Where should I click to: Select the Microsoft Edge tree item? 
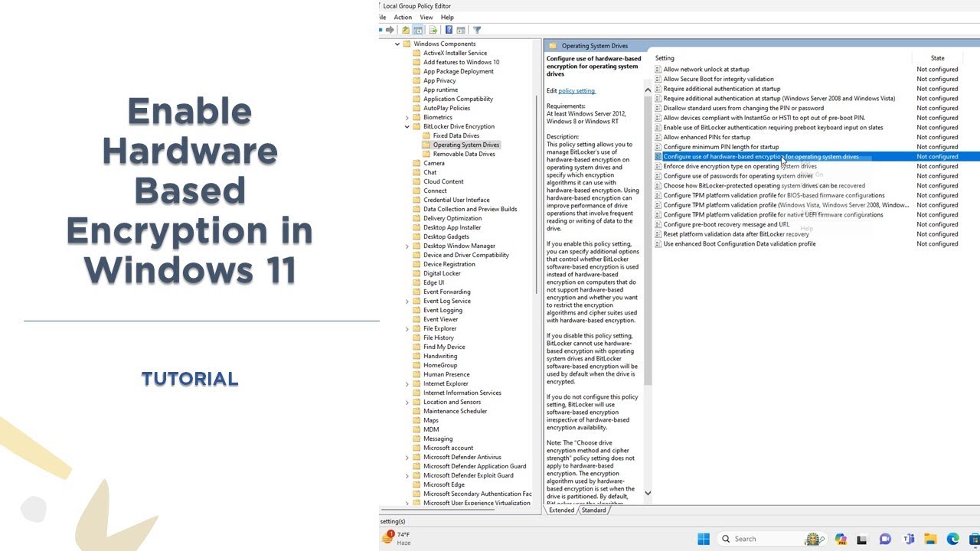(444, 484)
